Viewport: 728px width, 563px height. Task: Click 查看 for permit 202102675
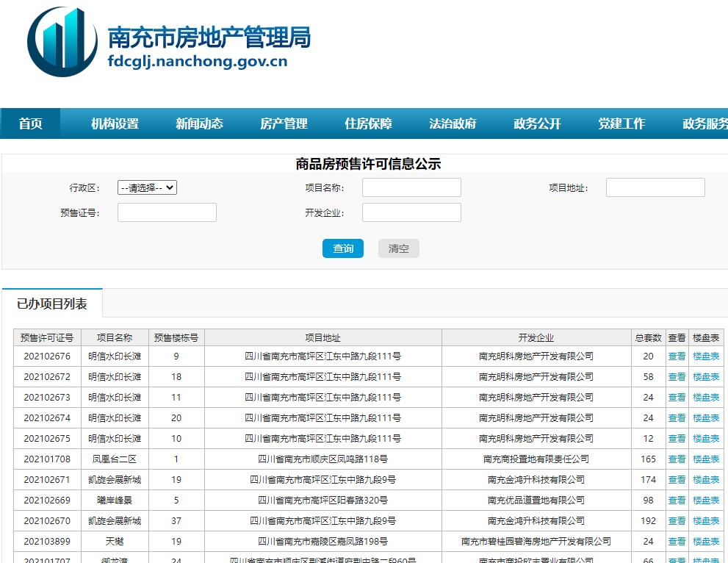pyautogui.click(x=677, y=439)
